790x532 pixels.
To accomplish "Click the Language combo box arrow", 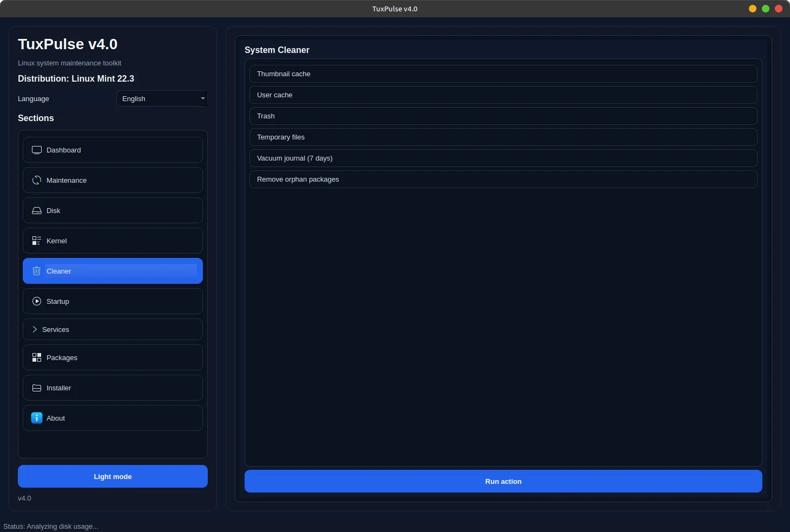I will [x=203, y=99].
